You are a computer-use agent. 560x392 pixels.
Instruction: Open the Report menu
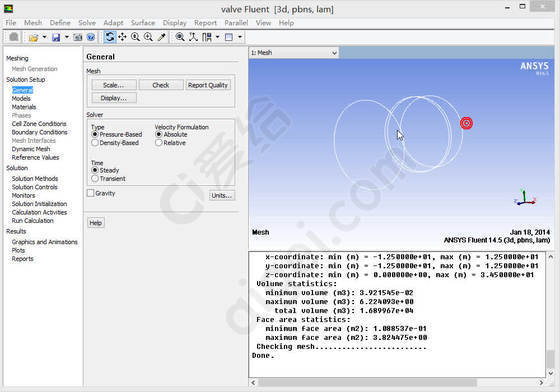click(x=205, y=23)
